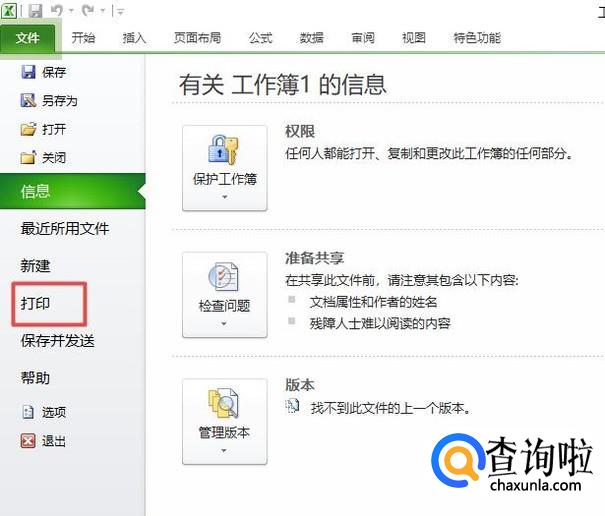
Task: Click the 权限 section heading
Action: pyautogui.click(x=300, y=131)
